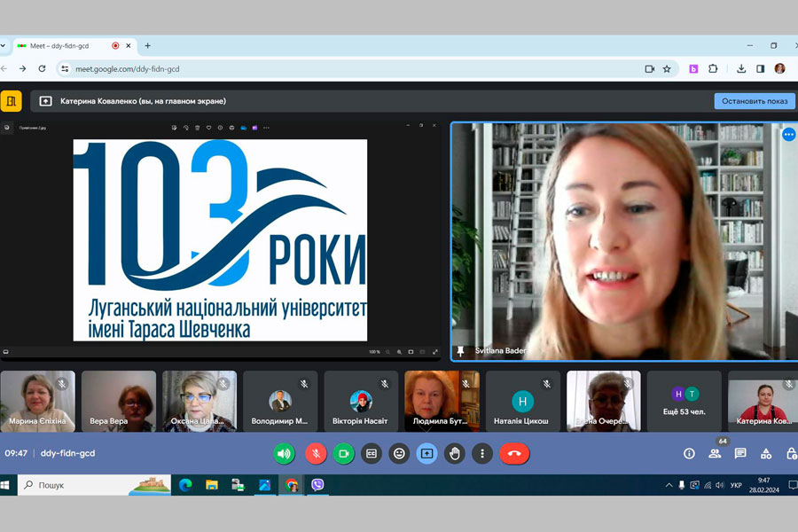Open a new browser tab
Screen dimensions: 798x532
pos(147,45)
